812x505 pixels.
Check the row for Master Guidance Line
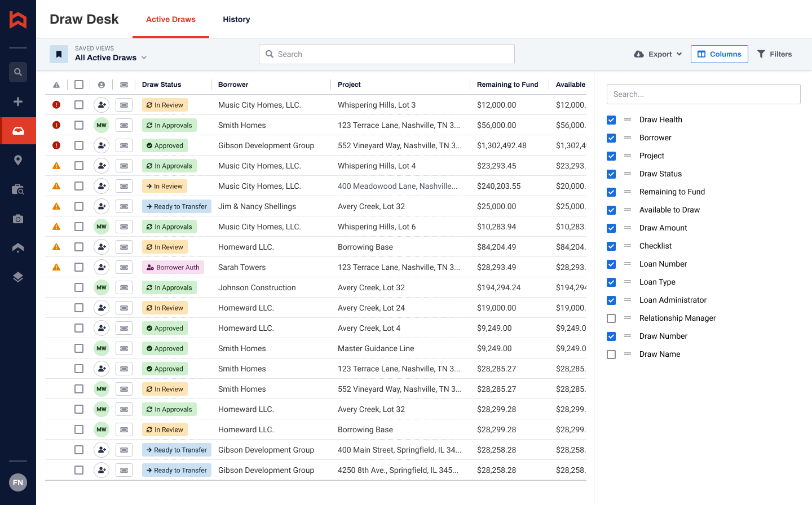(x=79, y=348)
